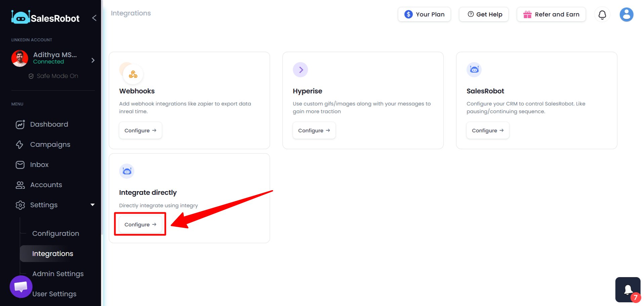Open the chat support bubble icon

point(21,287)
